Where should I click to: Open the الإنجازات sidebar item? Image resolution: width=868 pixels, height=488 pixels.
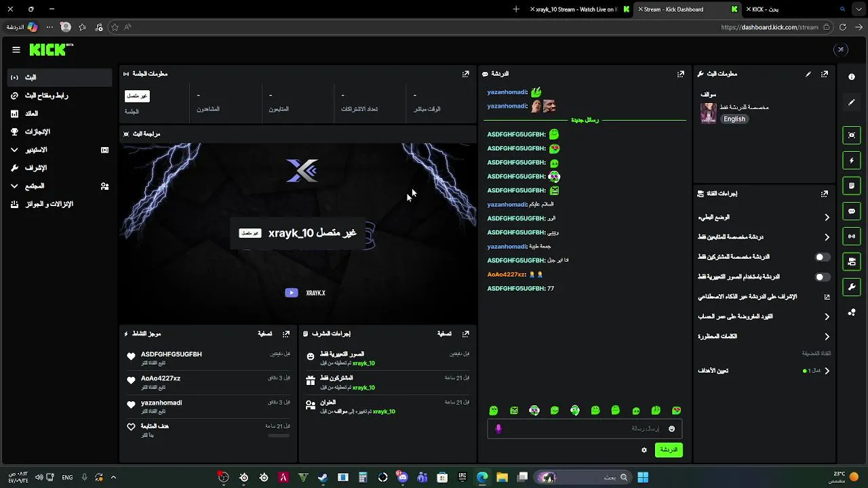pyautogui.click(x=60, y=131)
